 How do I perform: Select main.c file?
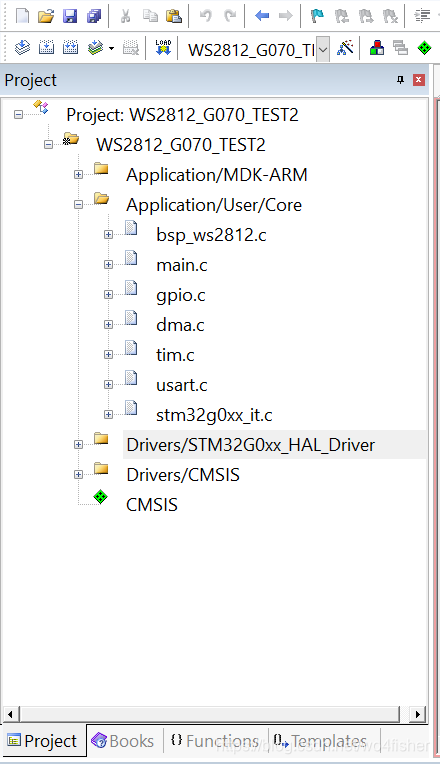click(182, 265)
